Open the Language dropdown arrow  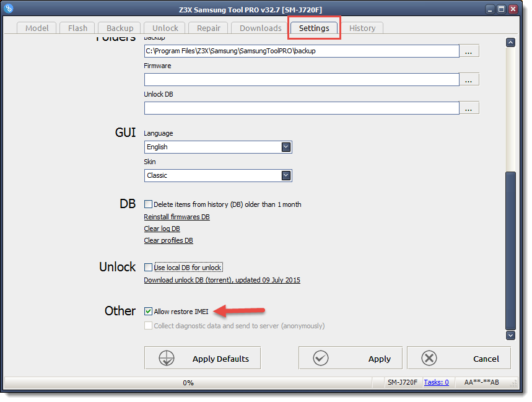286,147
